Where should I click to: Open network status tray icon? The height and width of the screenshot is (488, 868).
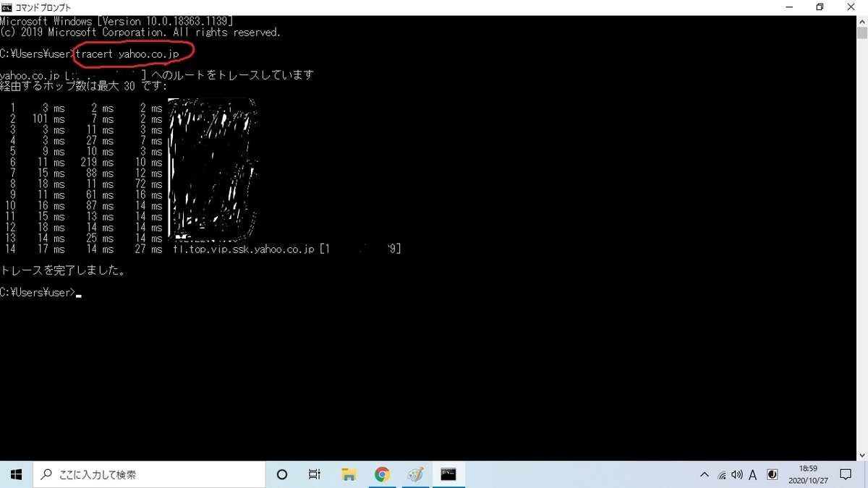(721, 475)
